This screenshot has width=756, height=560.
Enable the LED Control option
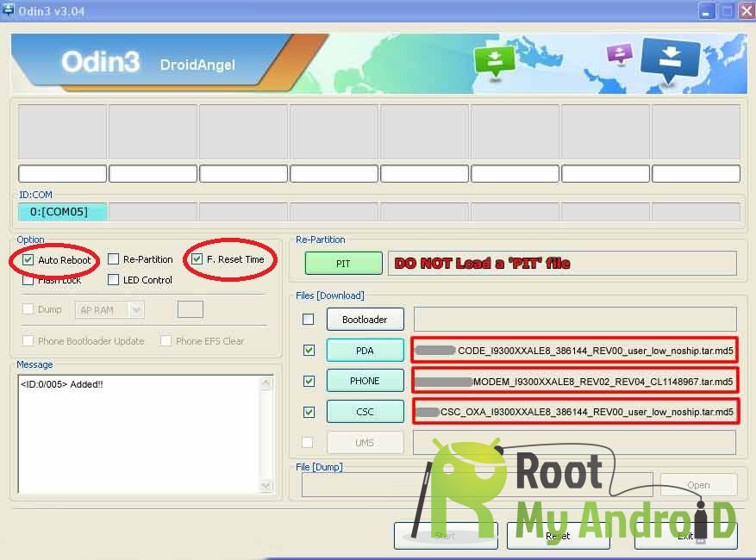pos(114,280)
